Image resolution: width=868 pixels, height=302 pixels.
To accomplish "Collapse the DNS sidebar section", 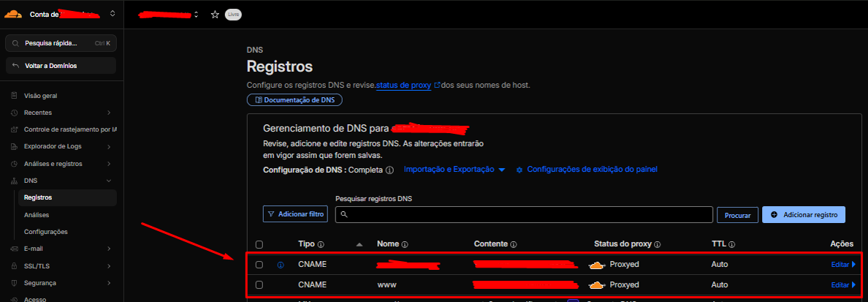I will (109, 181).
